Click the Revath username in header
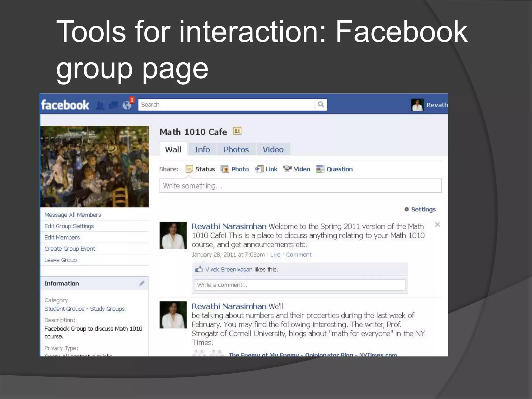The image size is (532, 399). tap(437, 105)
